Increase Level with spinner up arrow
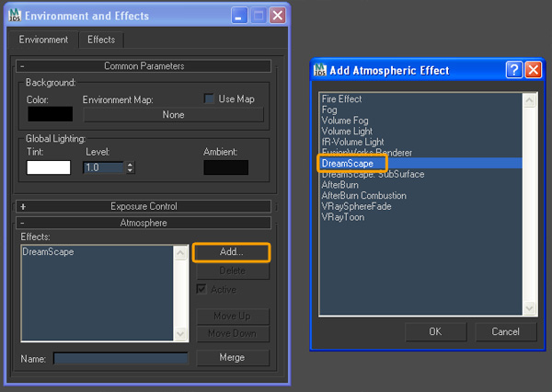The image size is (552, 392). [x=131, y=165]
